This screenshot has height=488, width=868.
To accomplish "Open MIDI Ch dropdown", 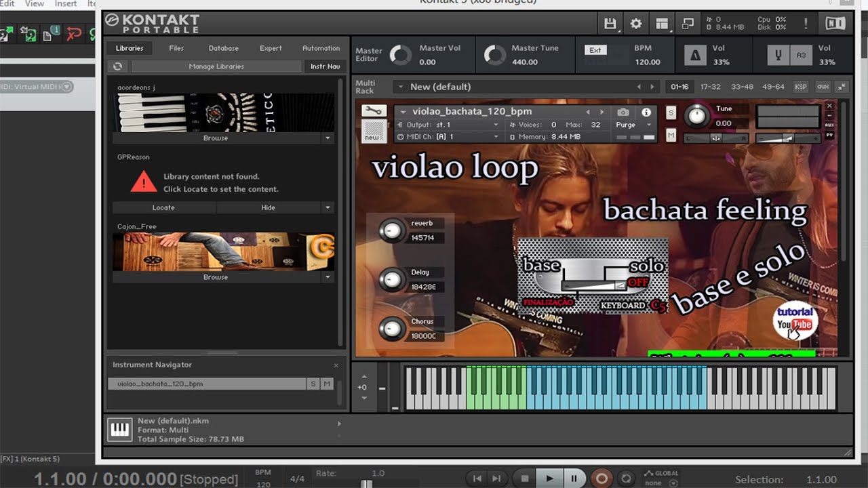I will point(496,137).
